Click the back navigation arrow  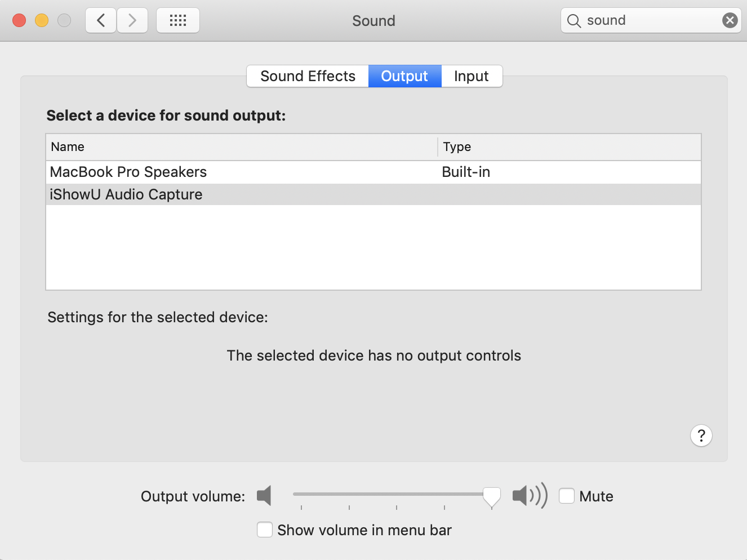[x=101, y=21]
